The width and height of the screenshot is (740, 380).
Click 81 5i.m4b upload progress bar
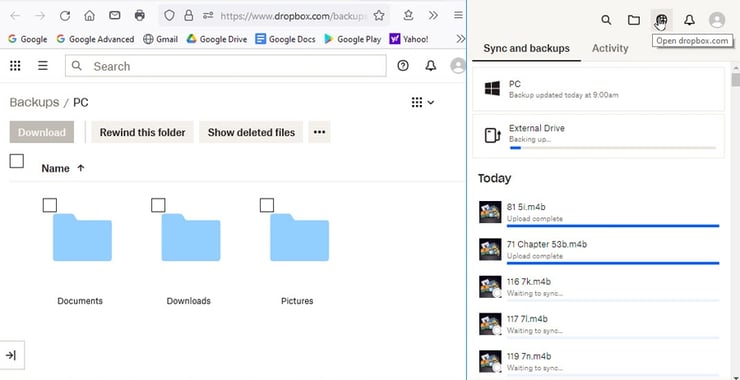click(613, 226)
